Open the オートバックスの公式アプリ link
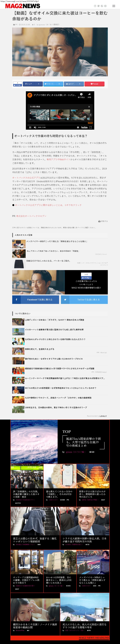Viewport: 120px width, 644px height. click(26, 178)
